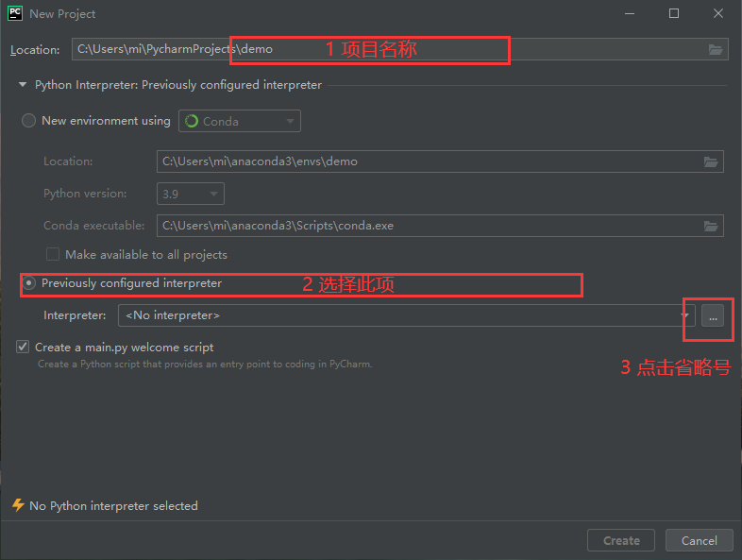Browse for Conda executable path
The height and width of the screenshot is (560, 742).
click(711, 226)
